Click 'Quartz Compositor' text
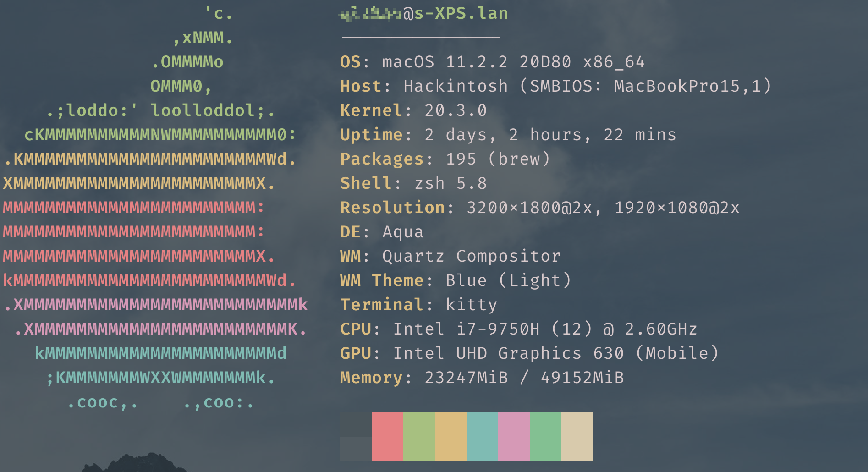Screen dimensions: 868x472 pos(472,256)
